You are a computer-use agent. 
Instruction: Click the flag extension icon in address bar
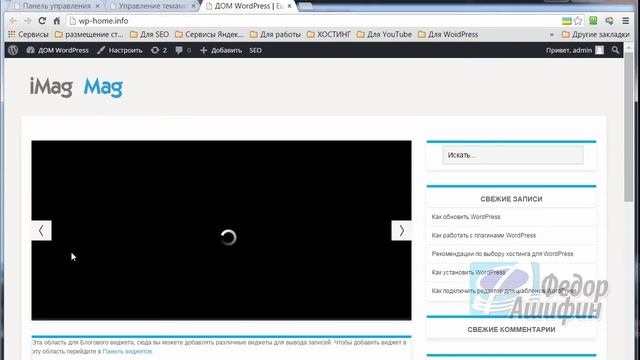[566, 21]
